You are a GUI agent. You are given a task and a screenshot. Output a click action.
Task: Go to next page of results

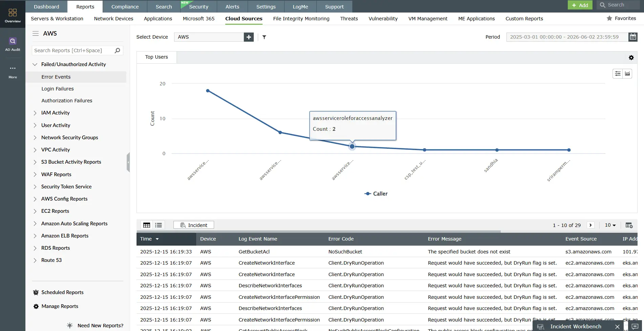click(x=590, y=225)
